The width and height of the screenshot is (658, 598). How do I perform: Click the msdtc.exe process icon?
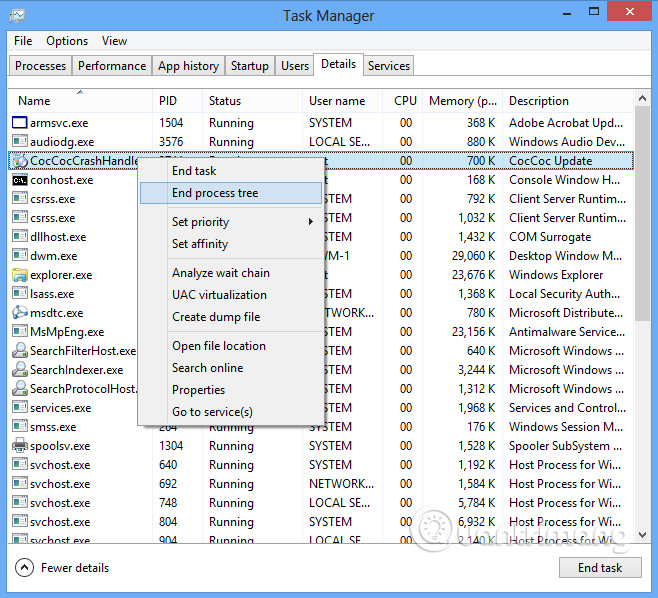19,313
